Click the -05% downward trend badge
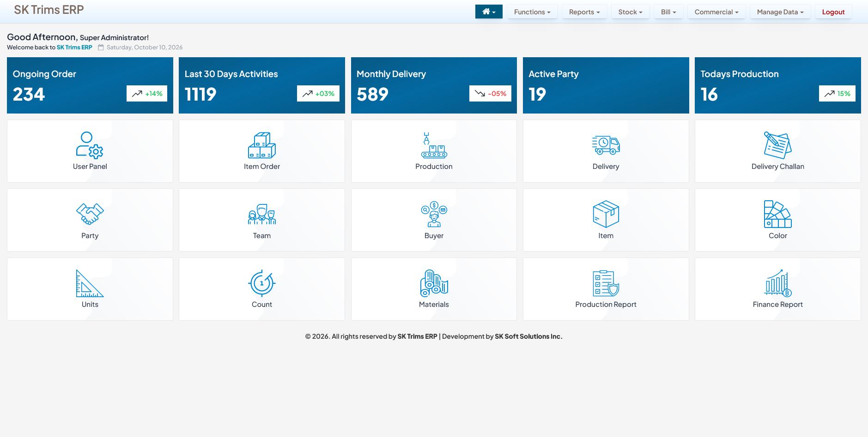868x437 pixels. click(x=490, y=94)
